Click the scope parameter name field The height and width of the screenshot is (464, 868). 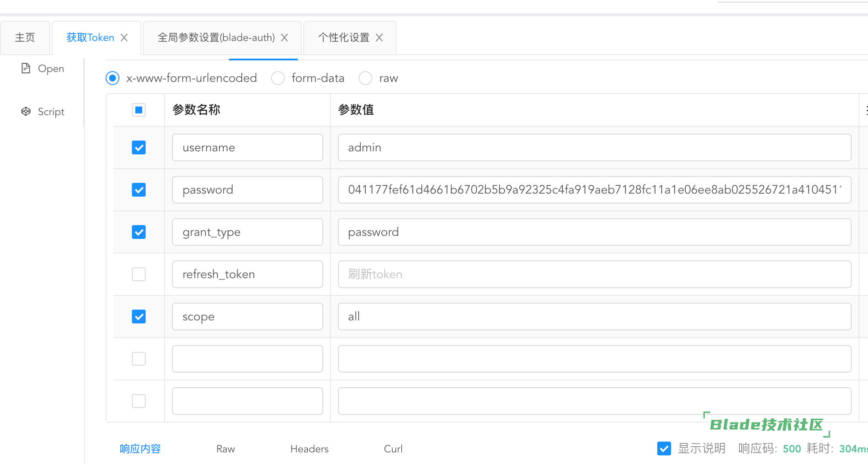point(247,317)
